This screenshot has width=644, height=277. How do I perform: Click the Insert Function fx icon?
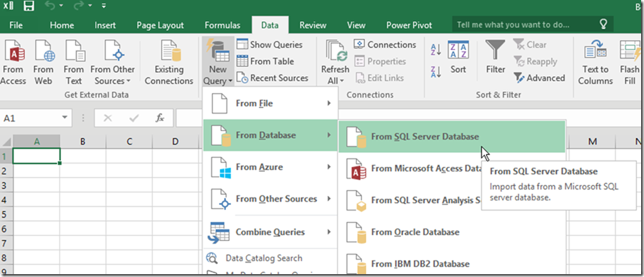pos(159,118)
